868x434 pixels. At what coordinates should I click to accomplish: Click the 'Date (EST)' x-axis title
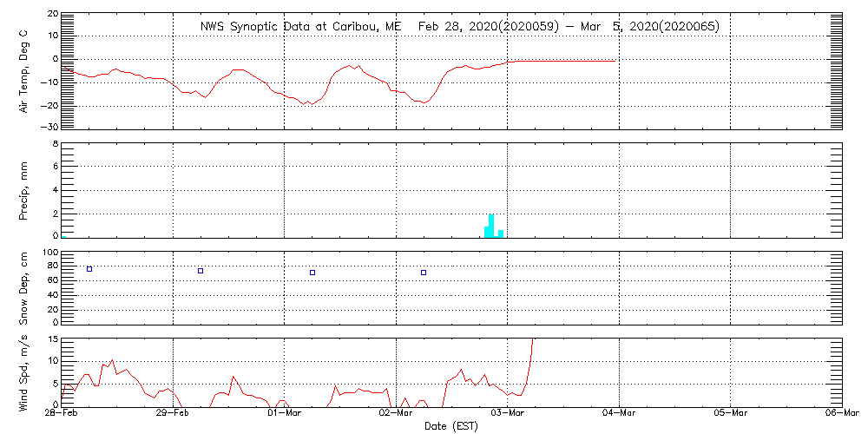(x=452, y=426)
